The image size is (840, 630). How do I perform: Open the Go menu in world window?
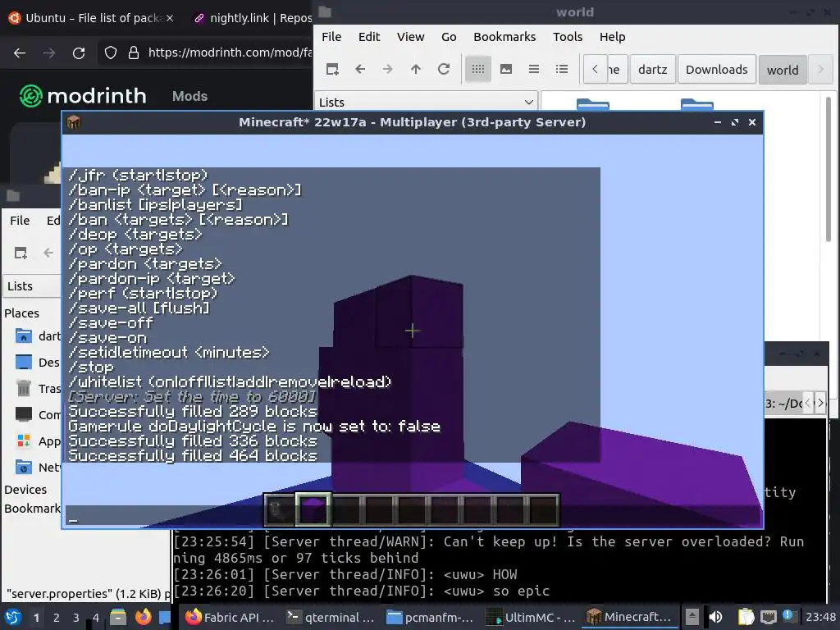click(449, 37)
